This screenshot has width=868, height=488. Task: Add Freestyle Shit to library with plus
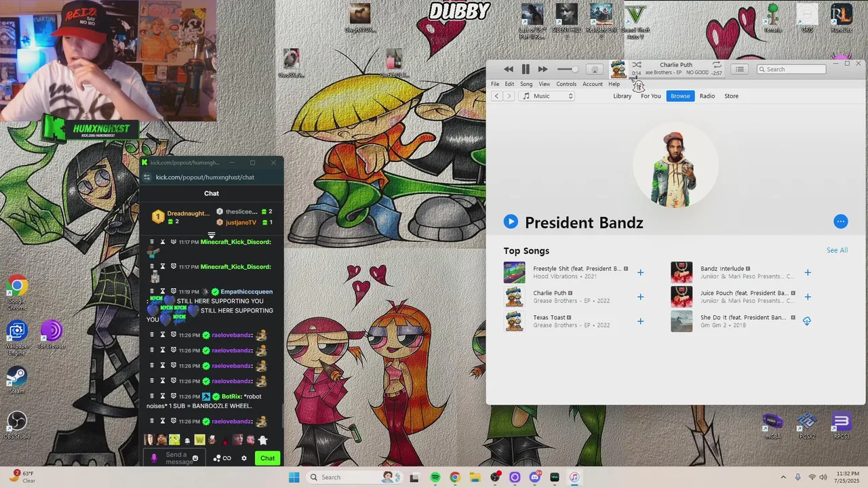point(640,272)
